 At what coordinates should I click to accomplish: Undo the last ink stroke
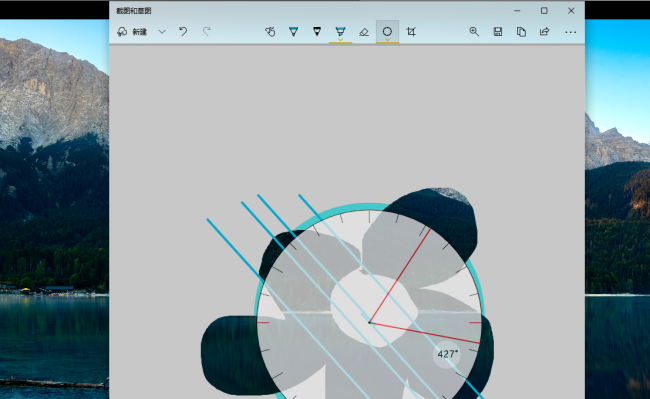[183, 32]
